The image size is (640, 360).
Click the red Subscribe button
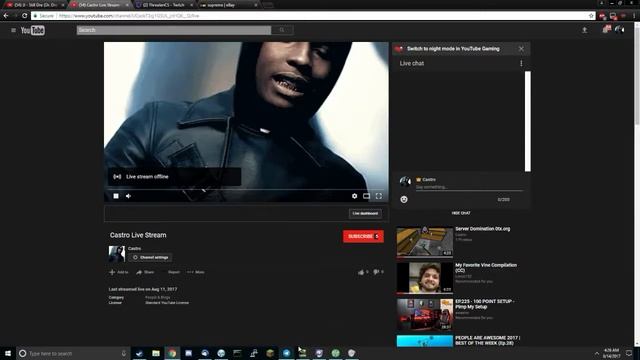363,236
